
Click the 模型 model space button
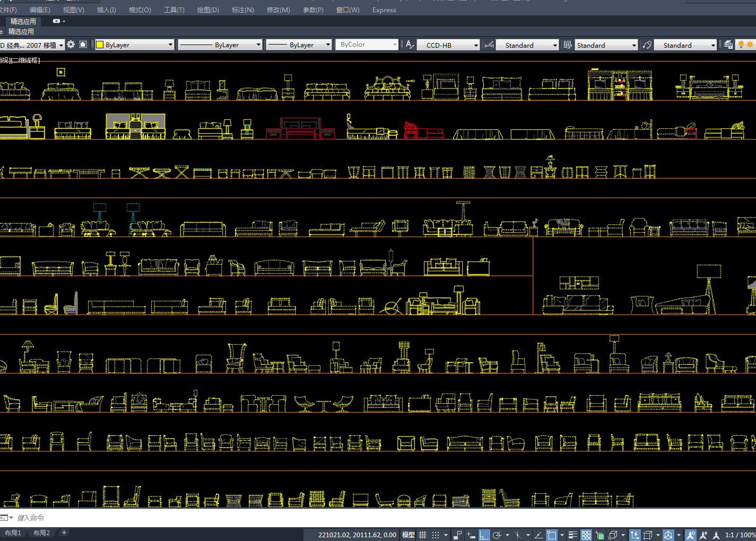408,535
